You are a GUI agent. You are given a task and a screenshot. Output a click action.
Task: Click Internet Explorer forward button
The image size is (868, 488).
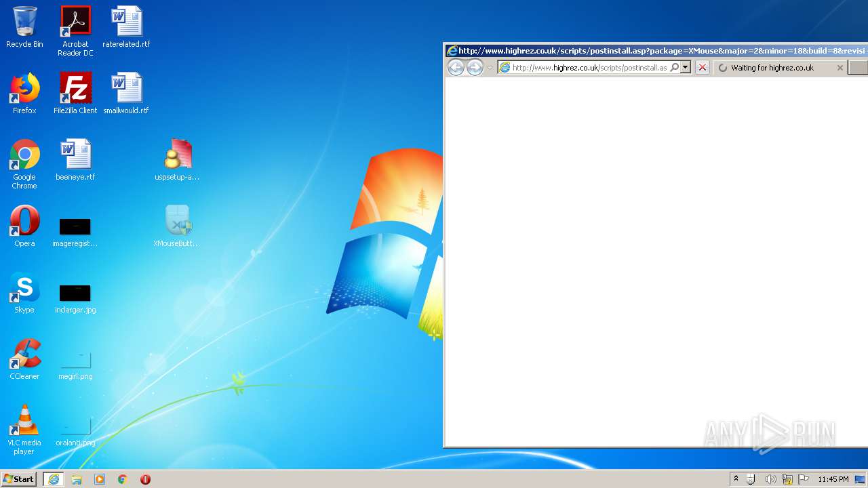(x=475, y=67)
